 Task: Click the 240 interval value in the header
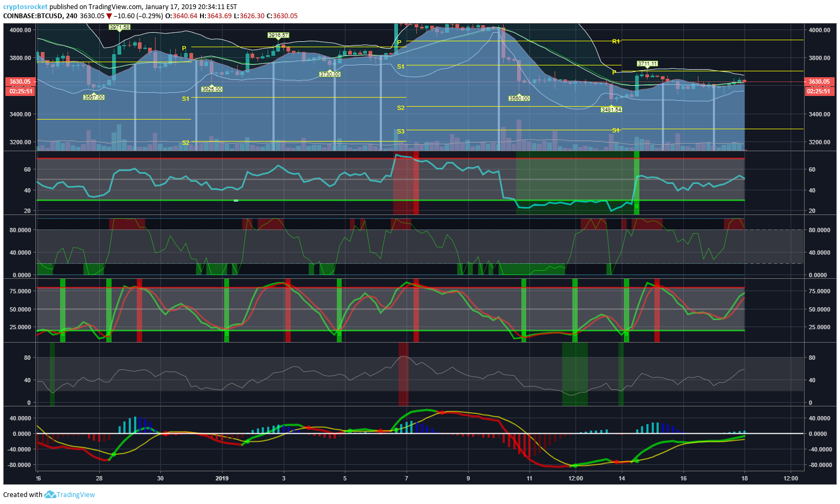click(x=71, y=16)
